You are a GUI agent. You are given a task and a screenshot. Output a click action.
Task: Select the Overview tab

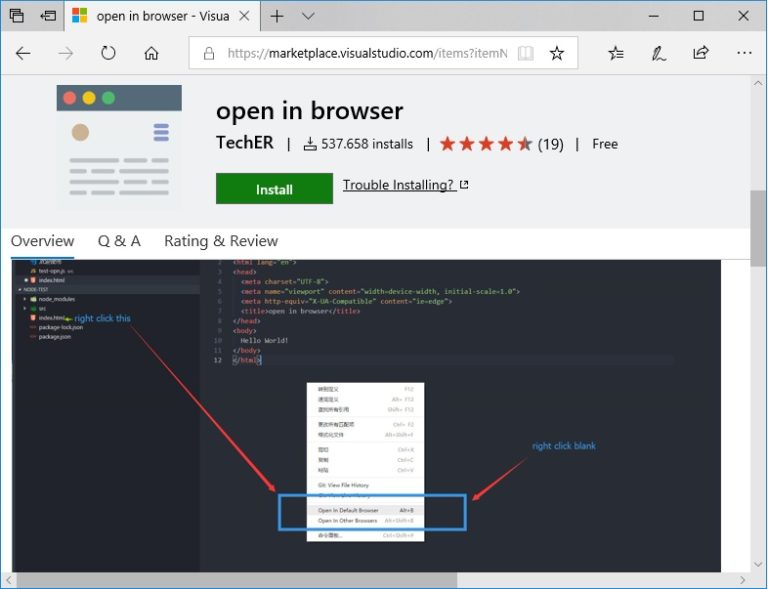coord(43,241)
